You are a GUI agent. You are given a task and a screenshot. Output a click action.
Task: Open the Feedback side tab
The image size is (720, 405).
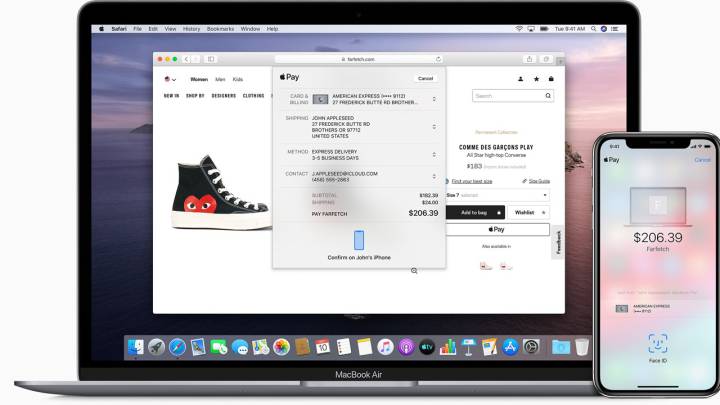pos(558,242)
